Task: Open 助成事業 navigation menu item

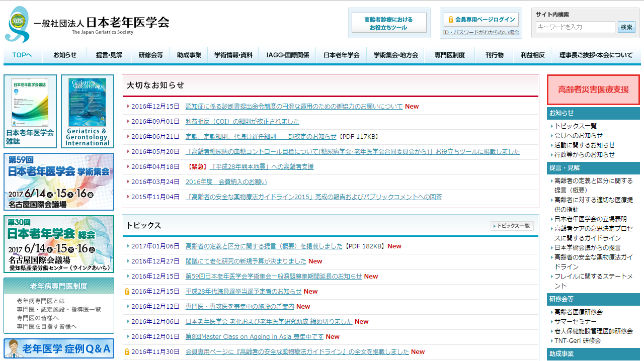Action: pyautogui.click(x=189, y=55)
